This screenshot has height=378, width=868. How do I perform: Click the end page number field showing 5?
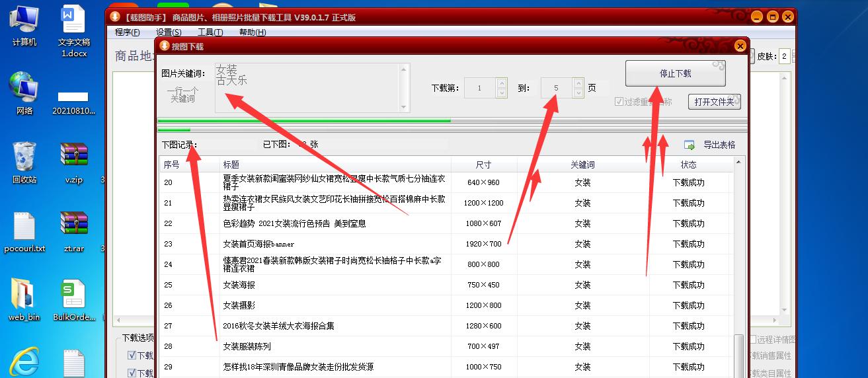557,88
